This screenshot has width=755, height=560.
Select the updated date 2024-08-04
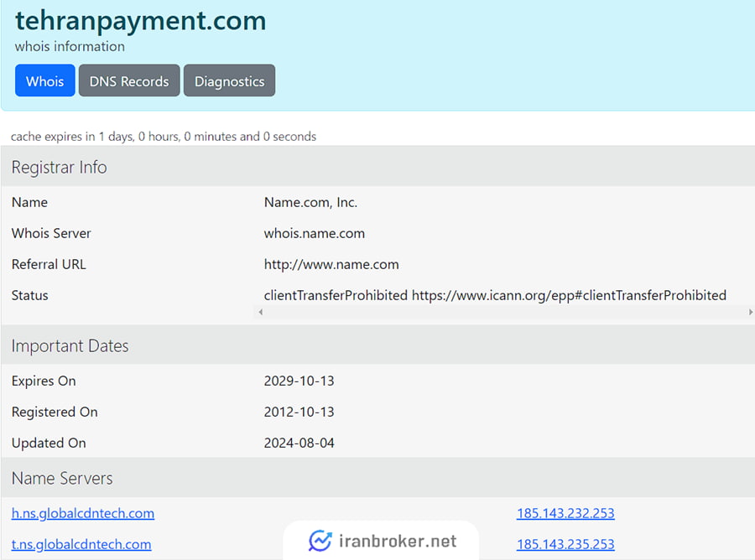pyautogui.click(x=299, y=443)
